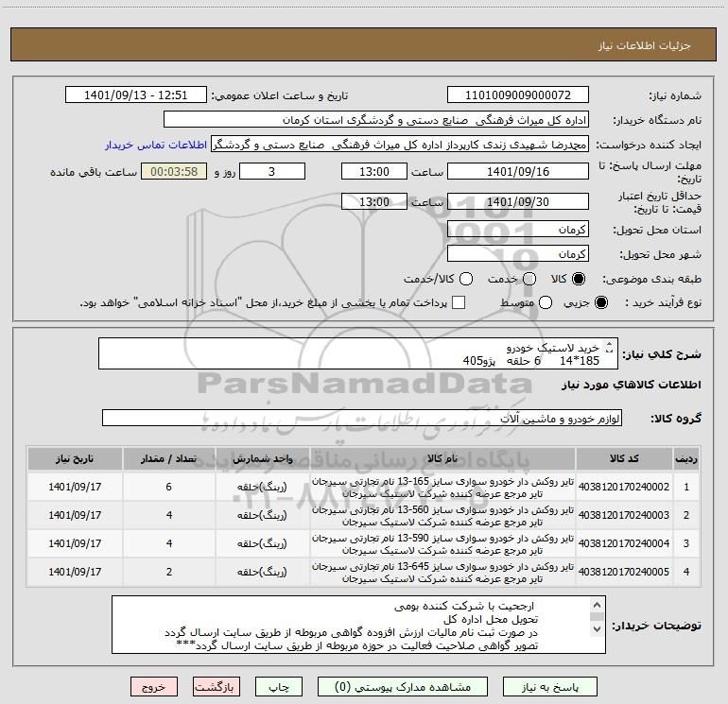The height and width of the screenshot is (704, 728).
Task: Choose the کالا/خدمت radio option
Action: pyautogui.click(x=466, y=279)
